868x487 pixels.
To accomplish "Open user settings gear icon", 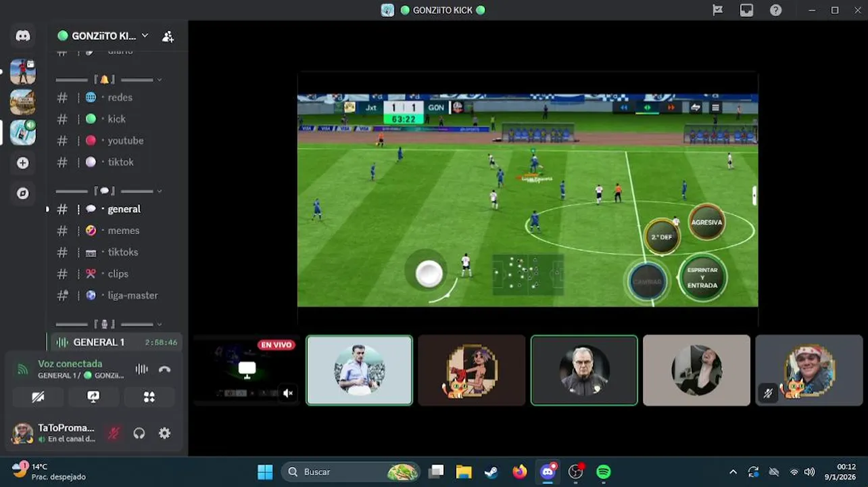I will [x=164, y=434].
